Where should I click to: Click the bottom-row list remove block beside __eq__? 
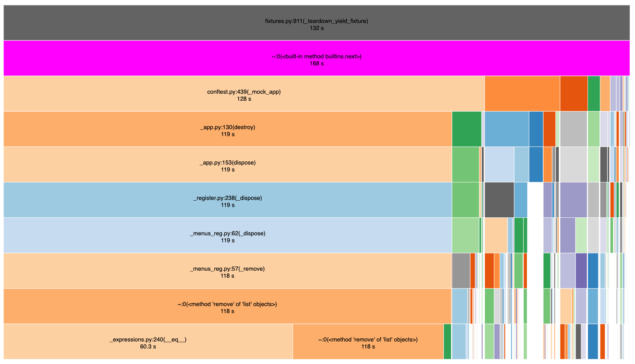[368, 341]
